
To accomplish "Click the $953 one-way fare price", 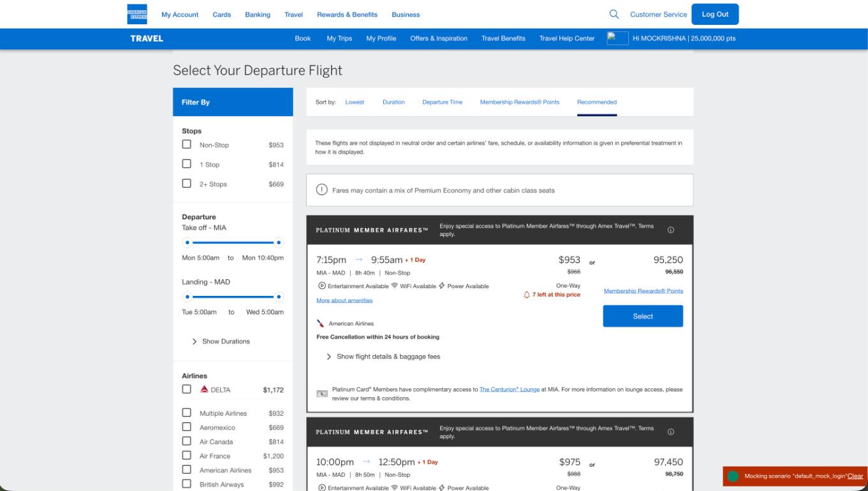I will pyautogui.click(x=570, y=260).
